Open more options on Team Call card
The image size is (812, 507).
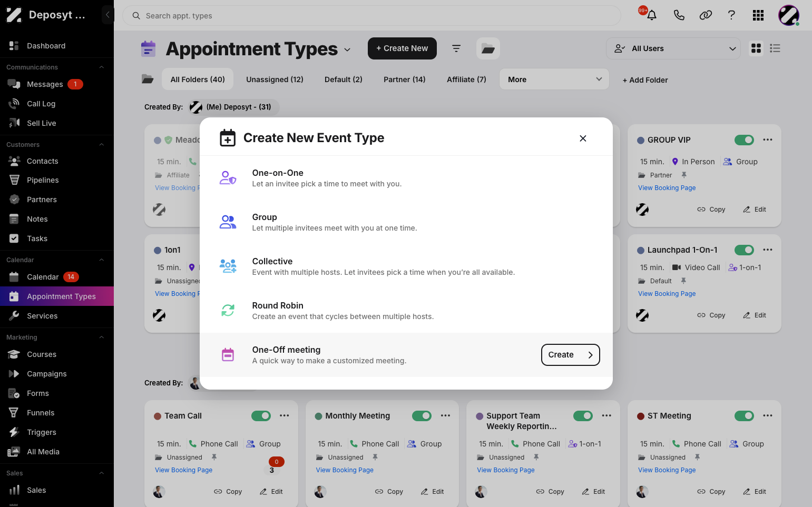[x=285, y=416]
